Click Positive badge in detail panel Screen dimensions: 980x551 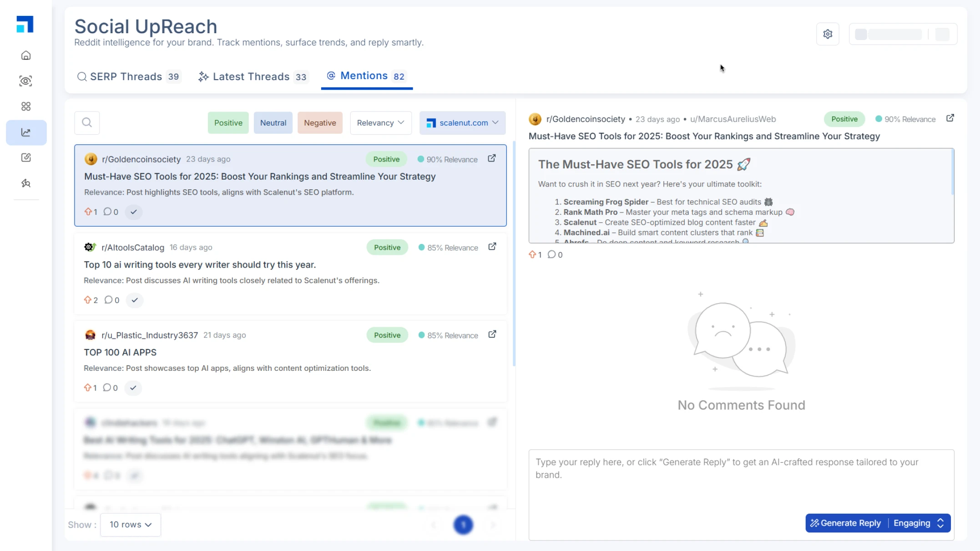(844, 119)
